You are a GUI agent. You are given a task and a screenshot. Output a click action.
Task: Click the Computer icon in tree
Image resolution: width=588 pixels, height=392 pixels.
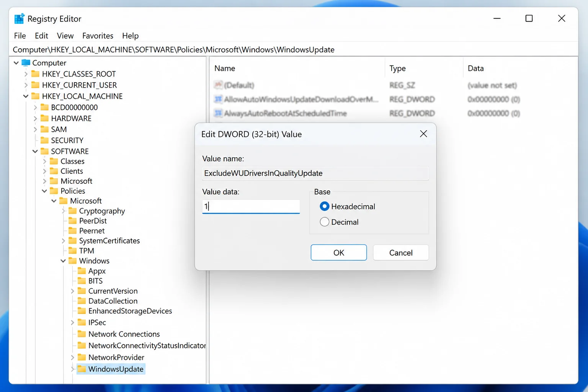(x=26, y=62)
